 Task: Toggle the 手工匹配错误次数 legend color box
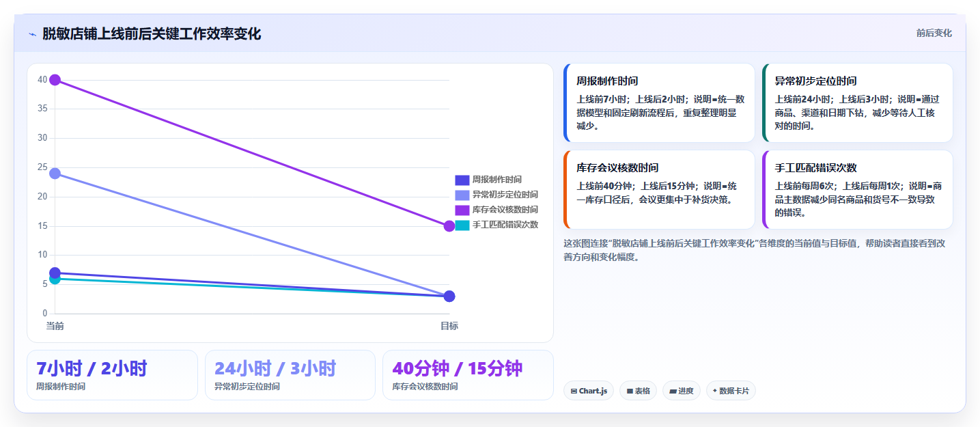[462, 225]
